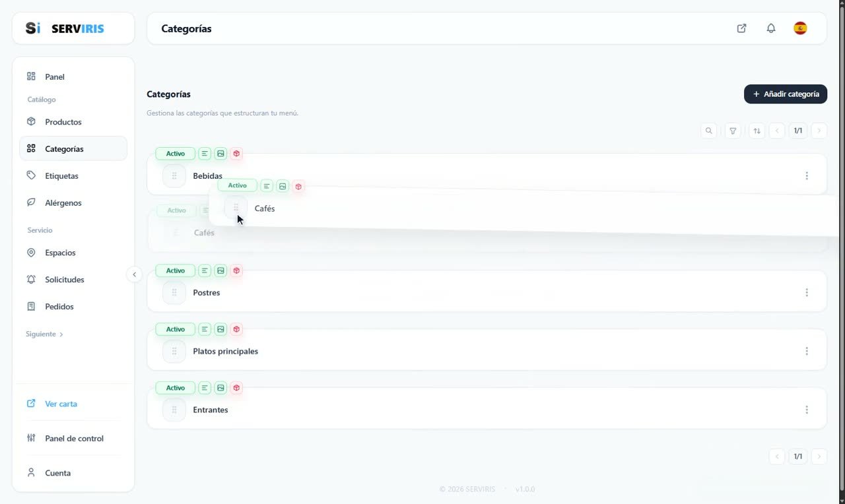This screenshot has width=845, height=504.
Task: Click the Postres drag handle
Action: click(174, 293)
